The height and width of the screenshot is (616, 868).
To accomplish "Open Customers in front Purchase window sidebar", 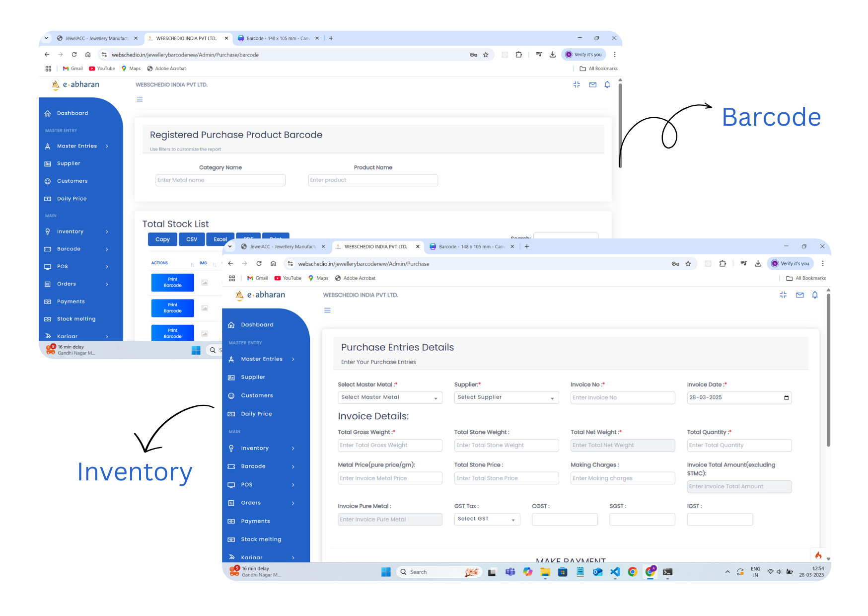I will (257, 396).
